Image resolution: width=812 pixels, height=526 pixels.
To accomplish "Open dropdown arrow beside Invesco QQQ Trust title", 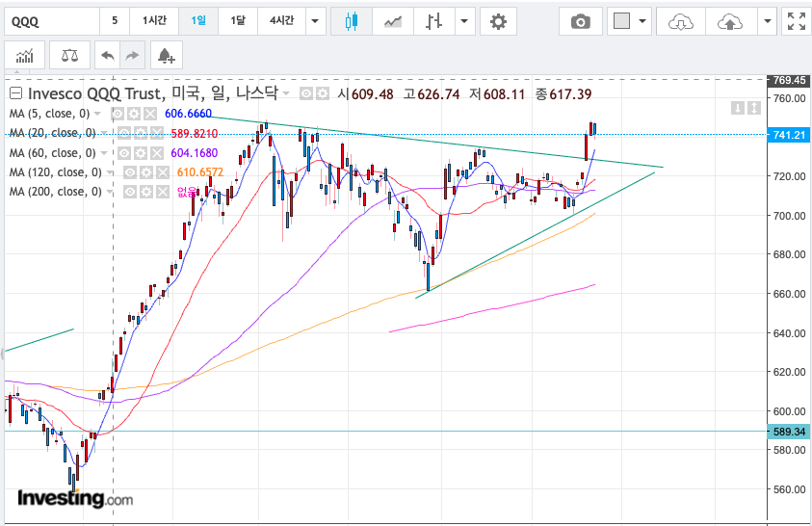I will click(286, 93).
